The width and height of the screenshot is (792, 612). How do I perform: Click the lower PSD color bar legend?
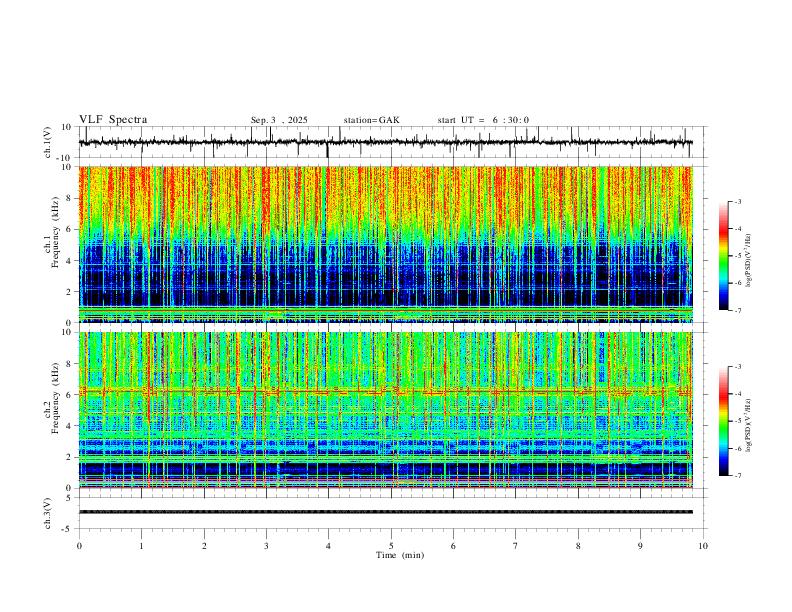(x=723, y=421)
